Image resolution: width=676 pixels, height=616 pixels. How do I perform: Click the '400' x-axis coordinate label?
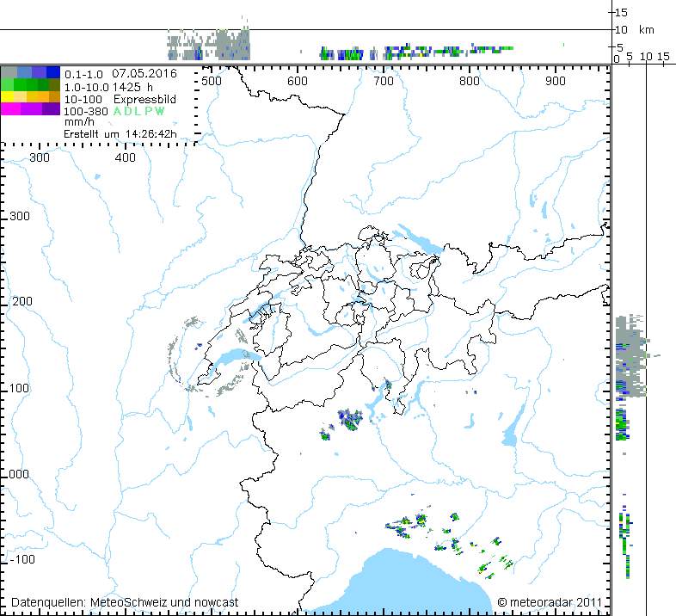click(126, 158)
